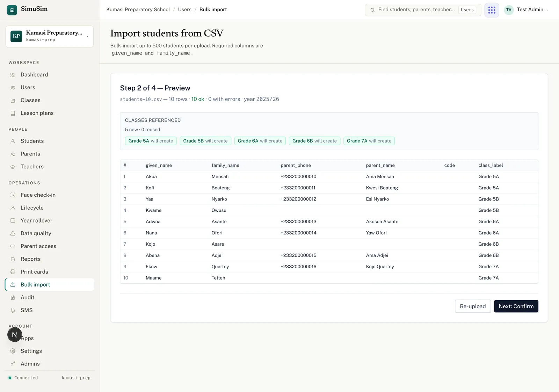Click the Next: Confirm button
Screen dimensions: 559x392
pyautogui.click(x=516, y=306)
